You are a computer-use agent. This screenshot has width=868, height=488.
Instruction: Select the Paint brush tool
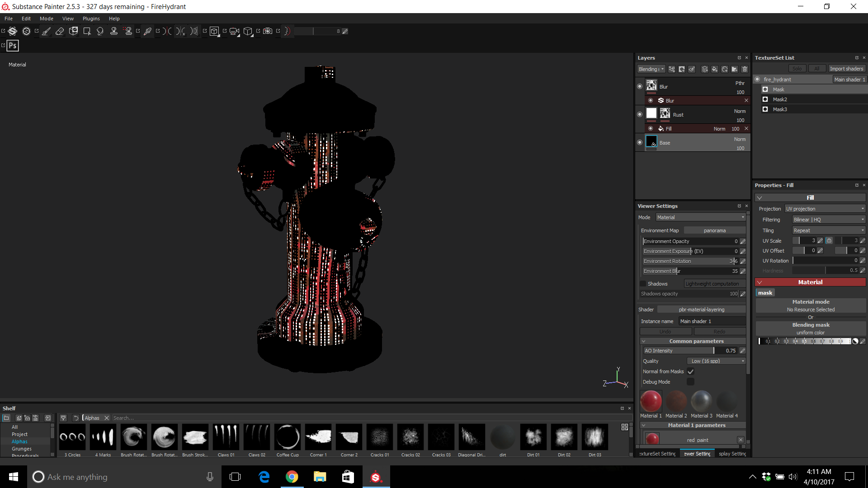pyautogui.click(x=45, y=31)
